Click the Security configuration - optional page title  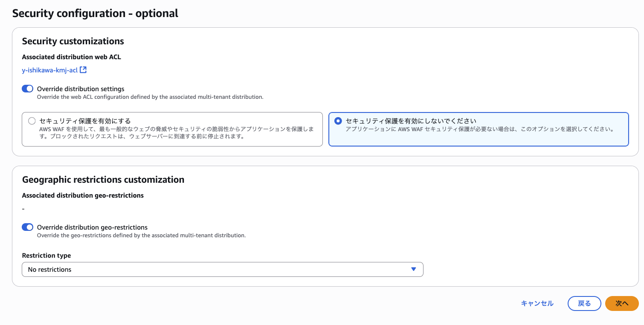[95, 13]
